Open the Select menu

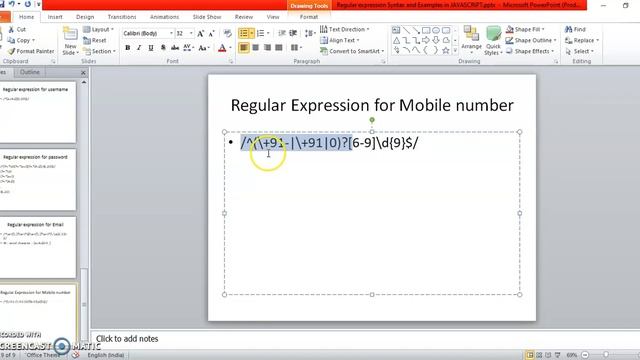pyautogui.click(x=580, y=51)
